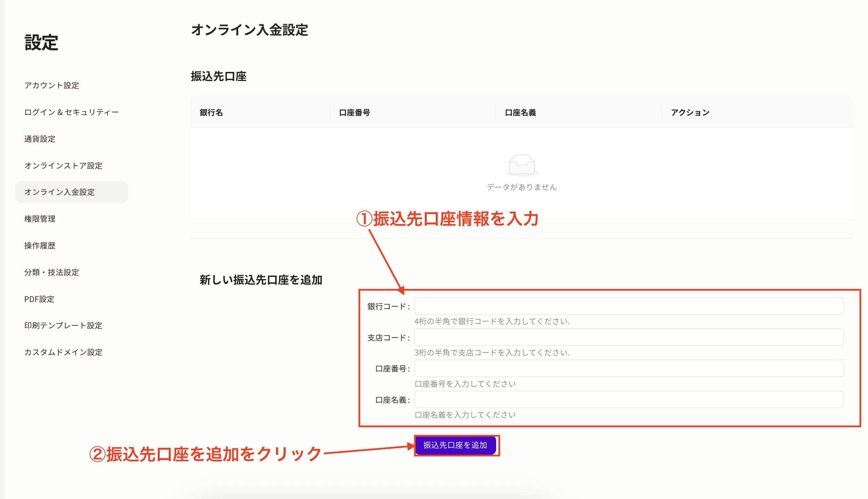Open ログイン＆セキュリティー settings
The width and height of the screenshot is (868, 499).
tap(71, 112)
